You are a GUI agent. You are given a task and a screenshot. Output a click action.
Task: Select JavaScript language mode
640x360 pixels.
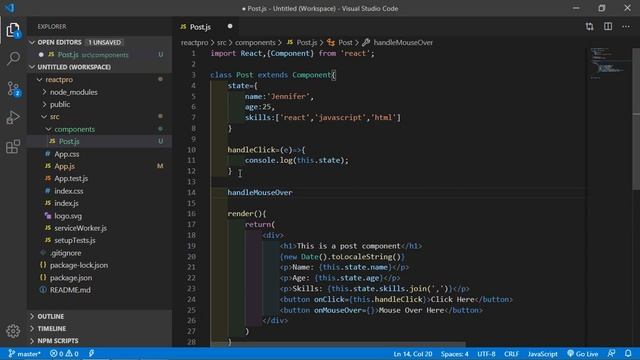pyautogui.click(x=542, y=354)
